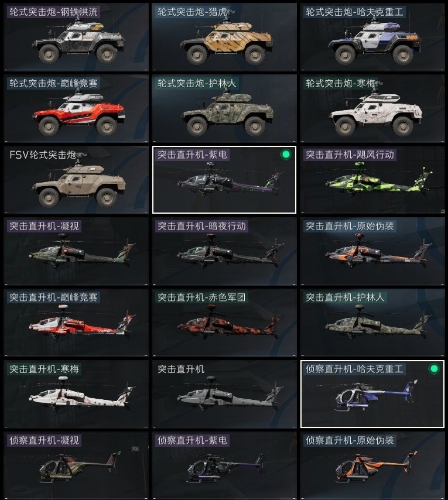Viewport: 448px width, 500px height.
Task: Select the default FSV轮式突击炮 skin
Action: point(76,180)
